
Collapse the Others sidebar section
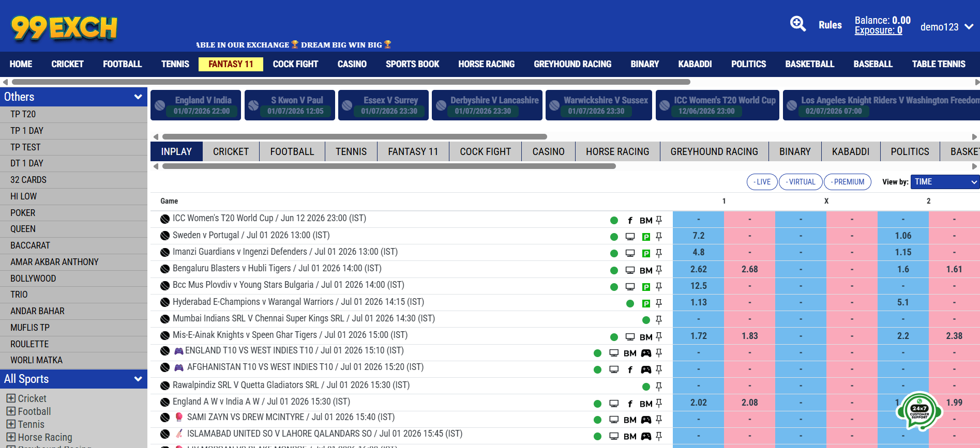[73, 97]
